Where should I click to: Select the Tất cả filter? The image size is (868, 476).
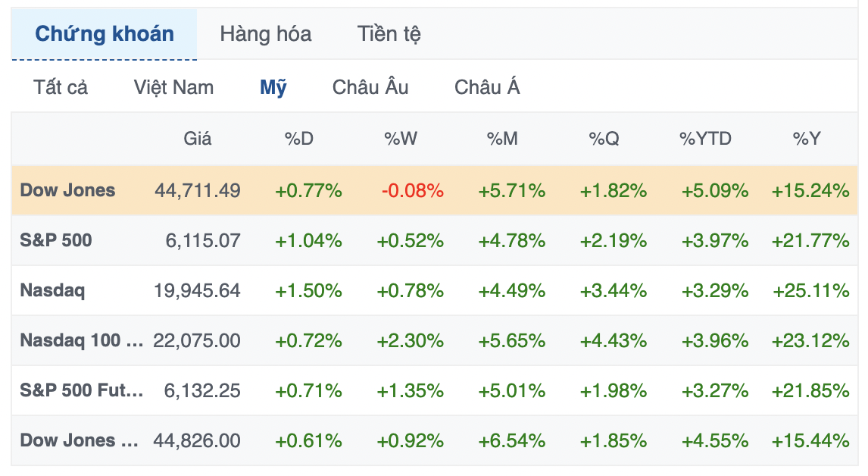click(x=61, y=87)
